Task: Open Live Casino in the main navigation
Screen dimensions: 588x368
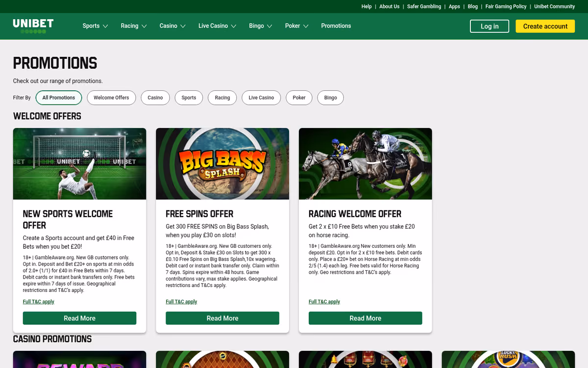Action: tap(213, 26)
